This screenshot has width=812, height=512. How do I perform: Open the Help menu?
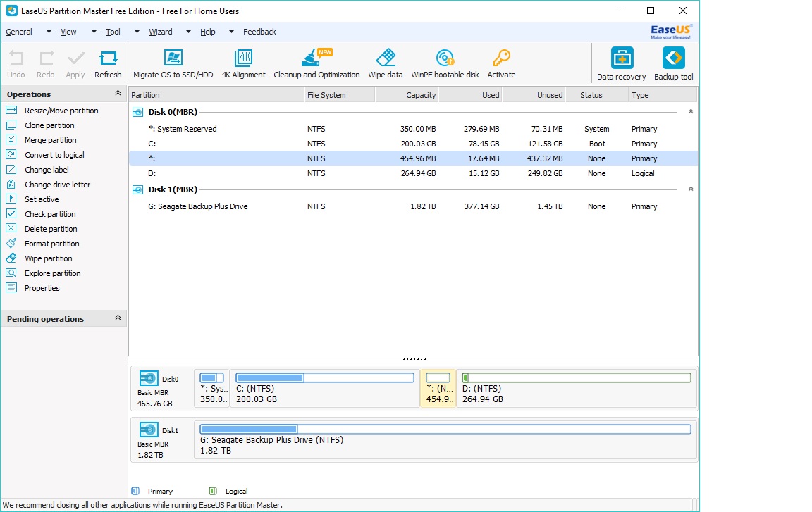coord(208,32)
